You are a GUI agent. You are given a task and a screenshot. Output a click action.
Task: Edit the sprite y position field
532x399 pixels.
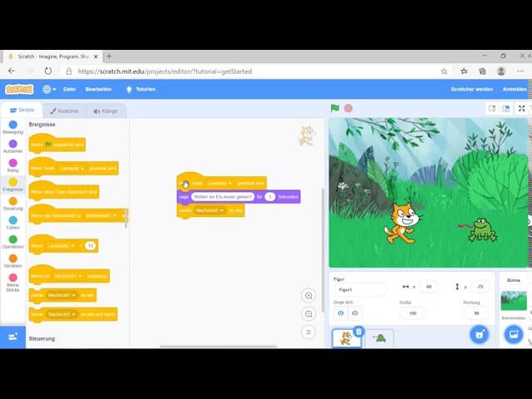(480, 287)
